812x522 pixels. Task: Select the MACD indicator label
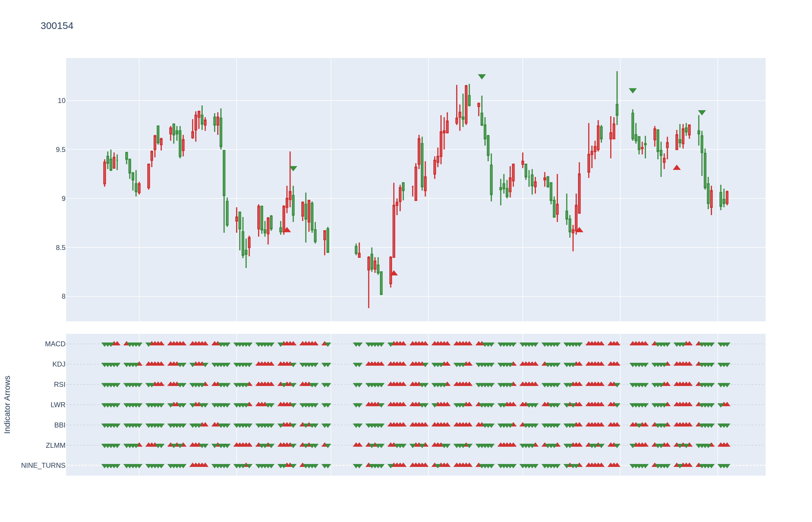pos(55,344)
